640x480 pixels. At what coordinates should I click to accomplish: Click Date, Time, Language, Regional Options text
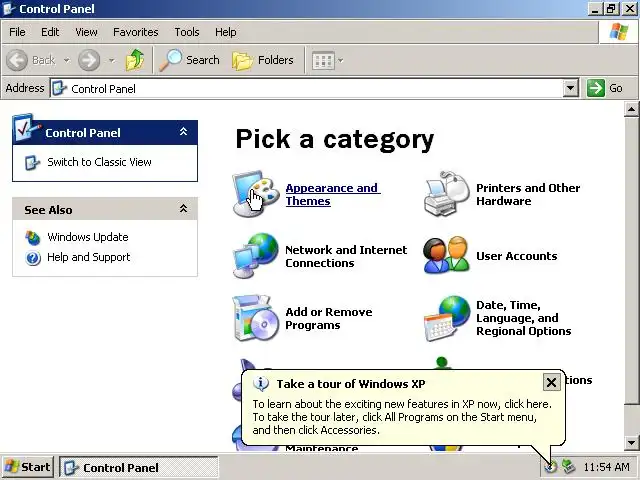(x=524, y=318)
